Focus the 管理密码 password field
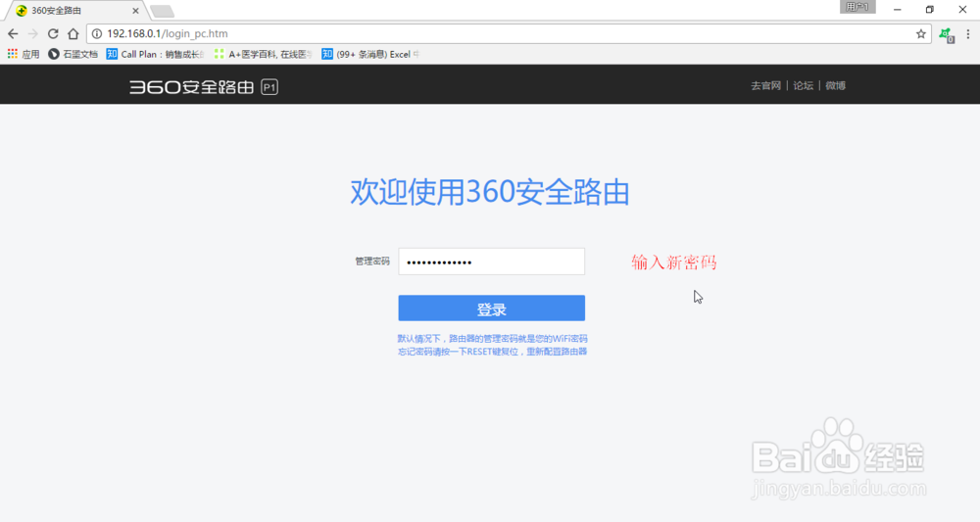This screenshot has width=980, height=522. [491, 261]
